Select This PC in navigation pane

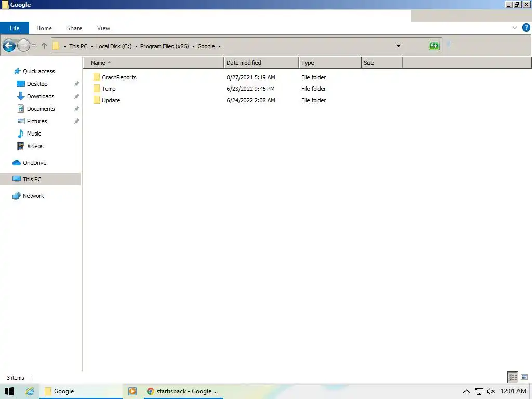41,179
